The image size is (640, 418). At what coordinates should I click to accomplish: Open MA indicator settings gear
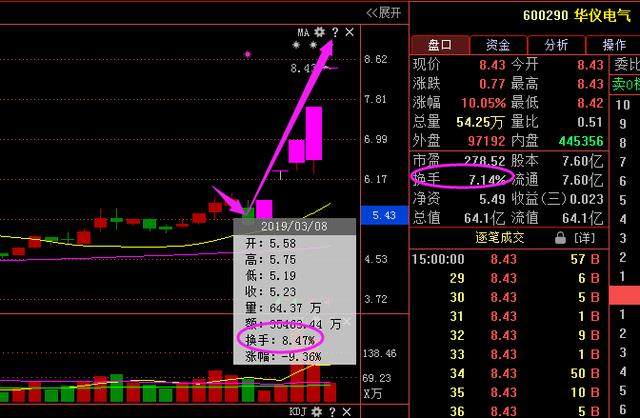point(319,32)
